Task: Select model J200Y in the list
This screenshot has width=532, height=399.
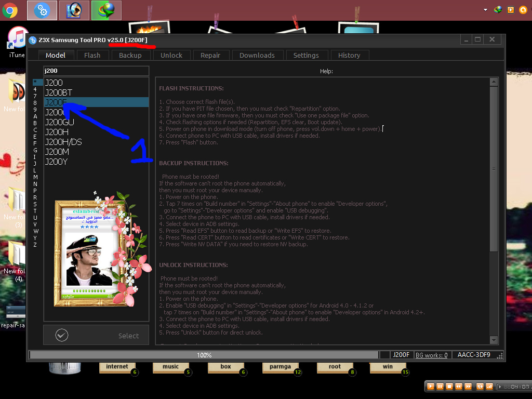Action: click(x=96, y=162)
